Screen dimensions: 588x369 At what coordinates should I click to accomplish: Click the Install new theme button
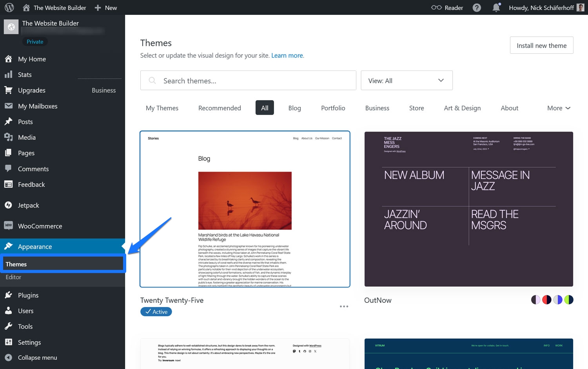[541, 45]
